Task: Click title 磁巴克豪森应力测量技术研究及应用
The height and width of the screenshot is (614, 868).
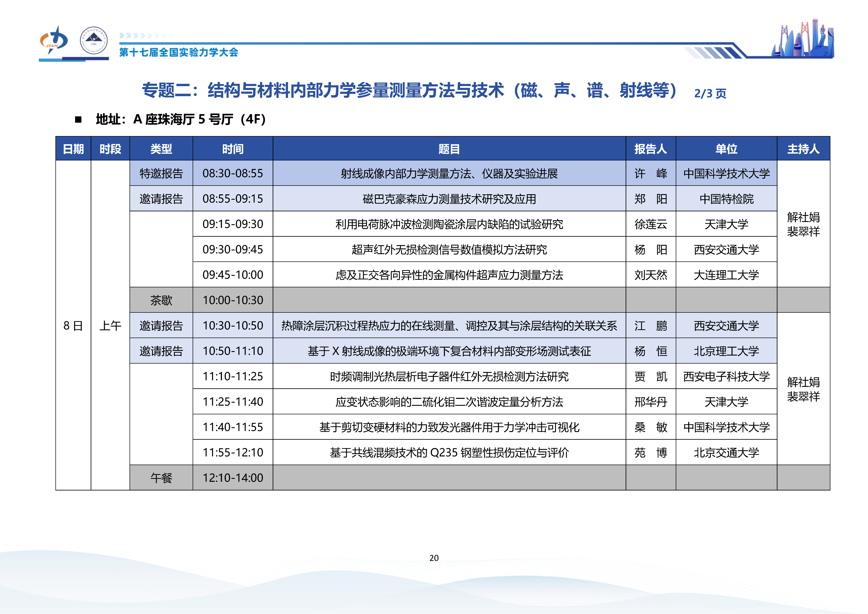Action: click(x=449, y=199)
